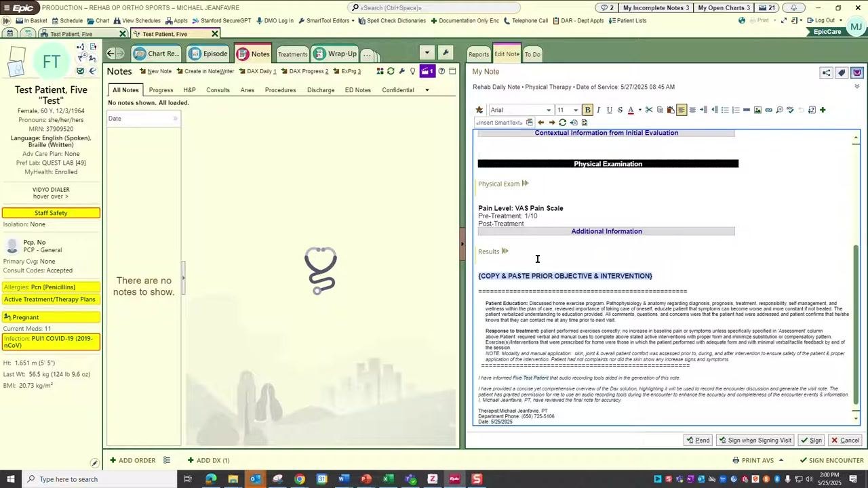Insert an image into the note
This screenshot has width=868, height=488.
pyautogui.click(x=757, y=110)
